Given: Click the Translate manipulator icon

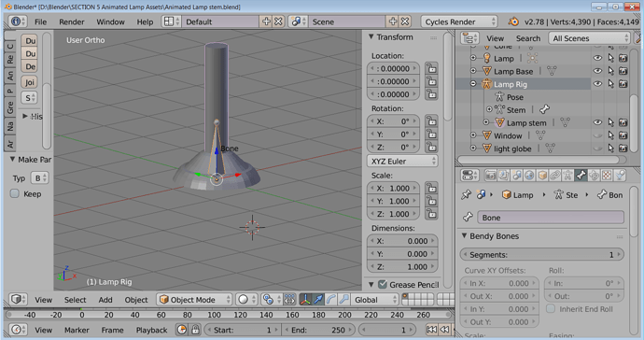Looking at the screenshot, I should click(x=318, y=300).
